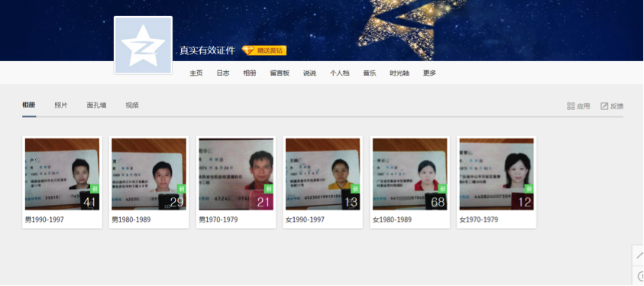Click album title 女1970-1979
The width and height of the screenshot is (644, 286).
coord(479,219)
